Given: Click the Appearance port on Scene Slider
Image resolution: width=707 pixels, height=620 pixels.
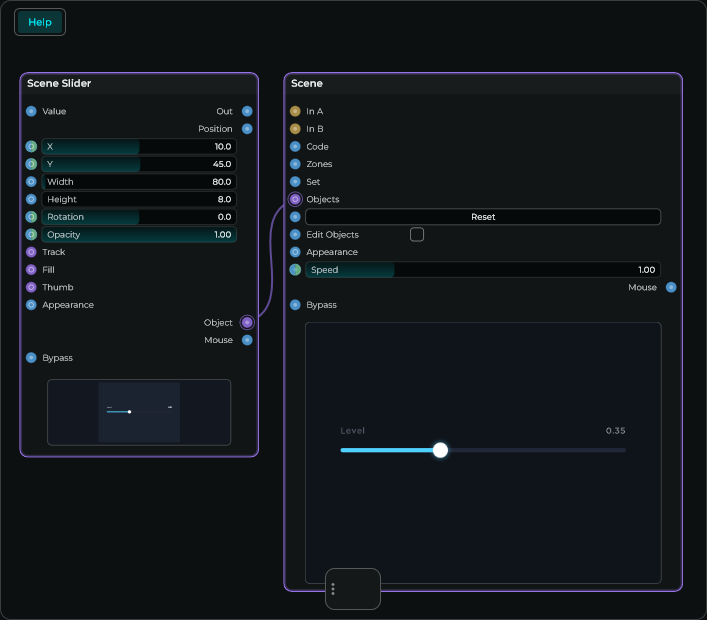Looking at the screenshot, I should coord(31,305).
